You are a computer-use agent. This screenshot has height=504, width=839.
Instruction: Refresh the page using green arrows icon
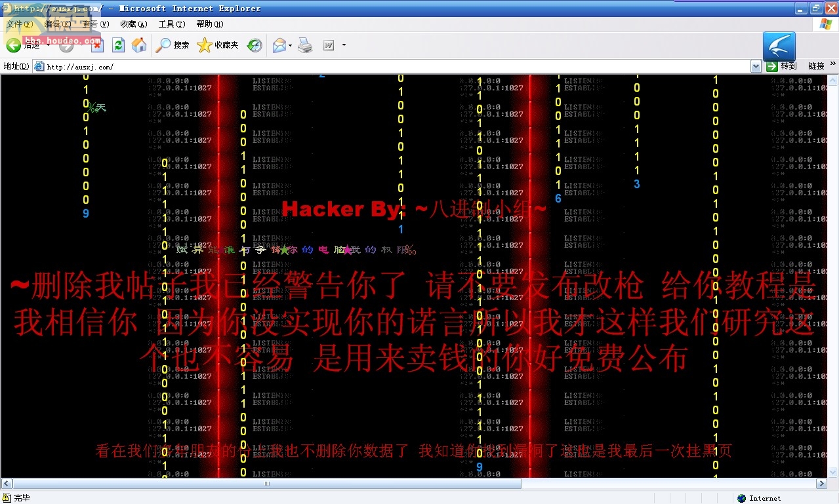coord(118,45)
